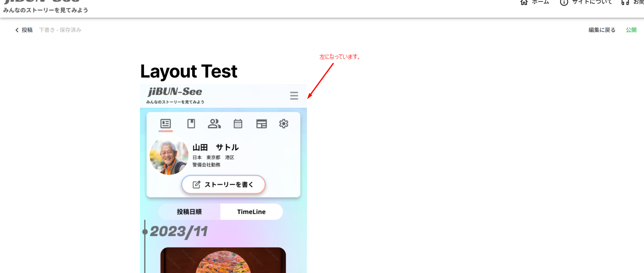The width and height of the screenshot is (644, 273).
Task: Click the bookmark icon in profile card
Action: click(x=191, y=124)
